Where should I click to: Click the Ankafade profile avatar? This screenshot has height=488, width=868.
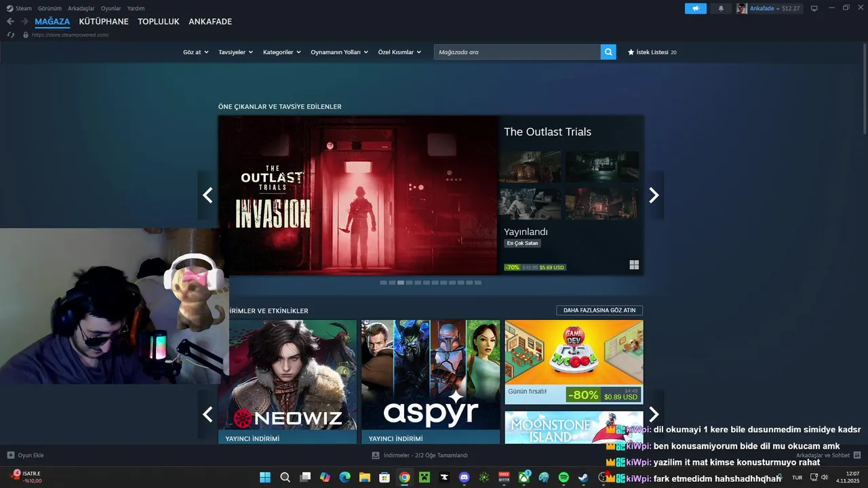click(x=742, y=8)
